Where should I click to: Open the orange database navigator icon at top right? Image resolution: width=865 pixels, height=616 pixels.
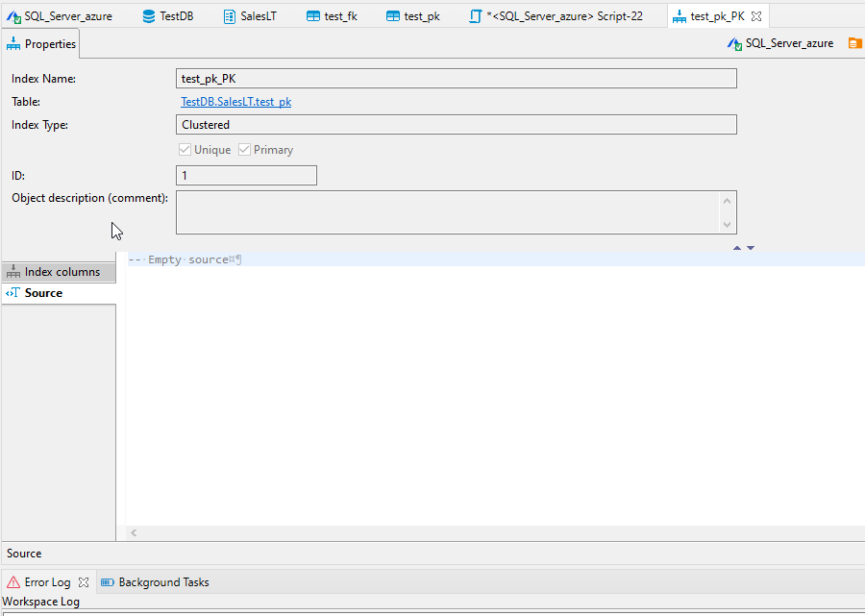pyautogui.click(x=854, y=43)
